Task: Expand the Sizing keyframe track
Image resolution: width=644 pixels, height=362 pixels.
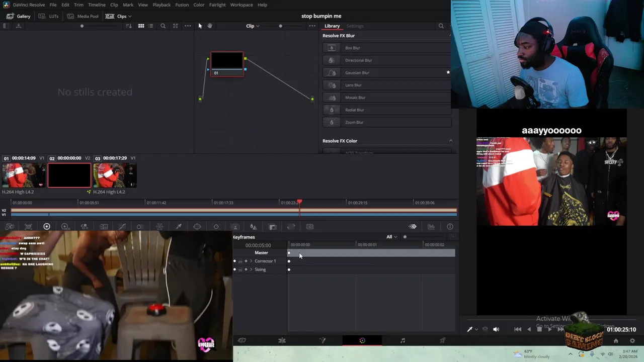Action: (251, 269)
